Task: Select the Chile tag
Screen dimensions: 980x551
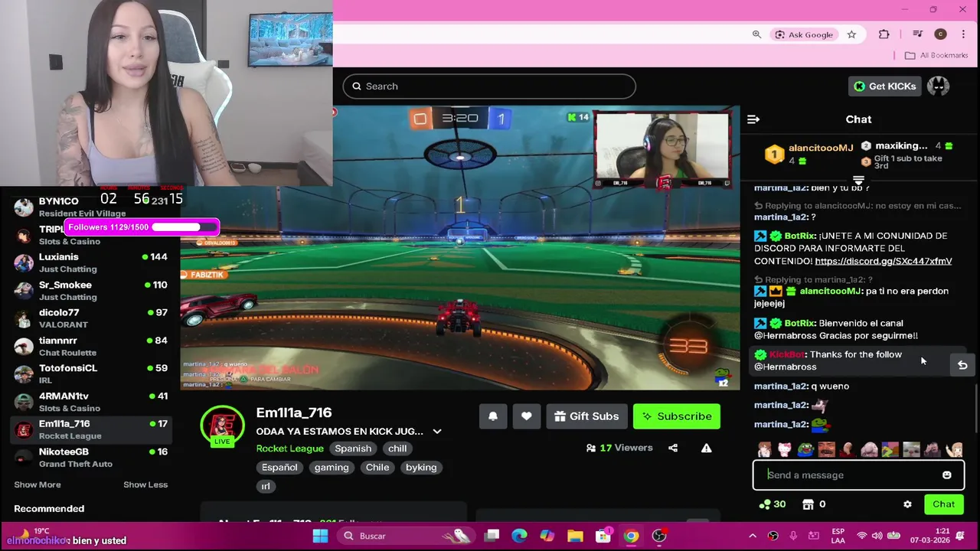Action: 377,467
